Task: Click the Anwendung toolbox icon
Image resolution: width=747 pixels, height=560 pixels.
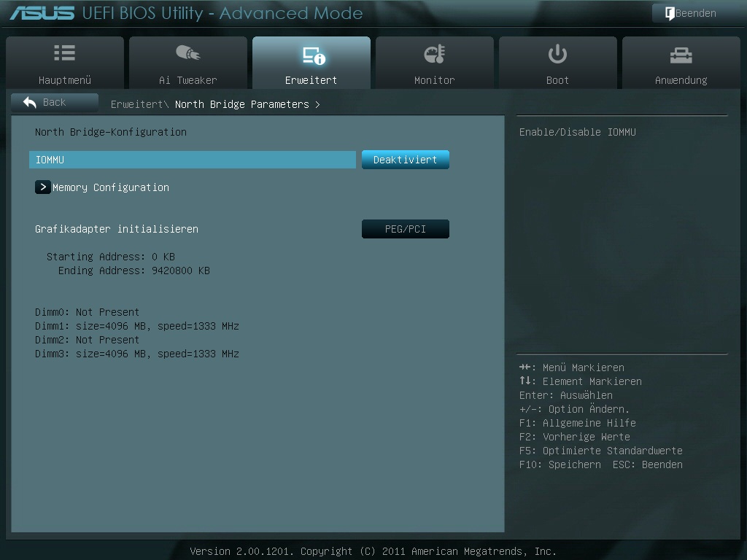Action: (x=681, y=55)
